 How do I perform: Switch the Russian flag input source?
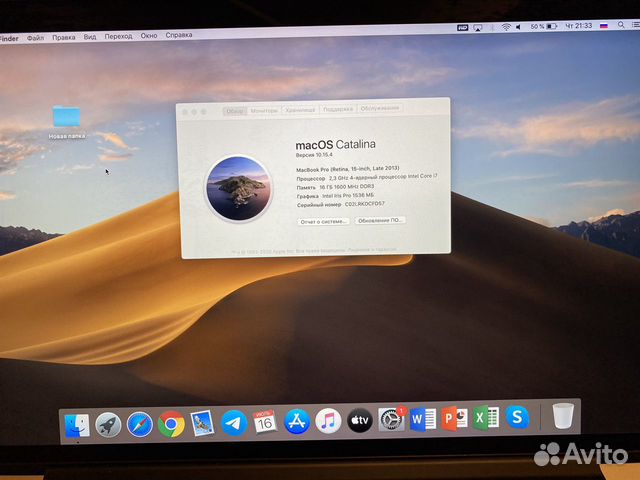(604, 25)
